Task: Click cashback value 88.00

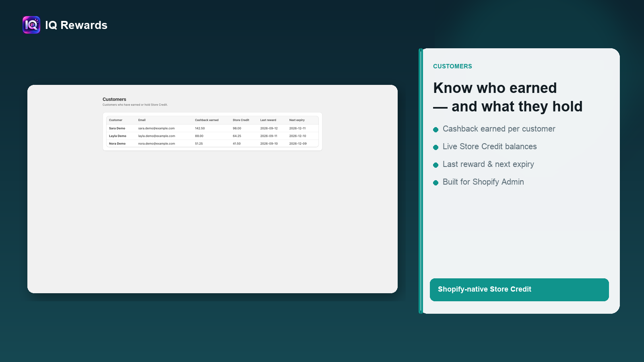Action: pos(199,136)
